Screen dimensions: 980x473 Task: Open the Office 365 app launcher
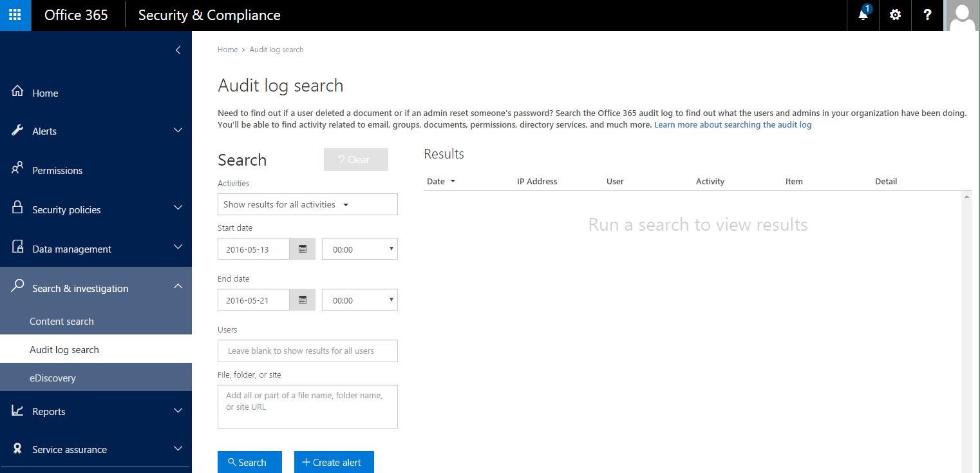click(14, 14)
